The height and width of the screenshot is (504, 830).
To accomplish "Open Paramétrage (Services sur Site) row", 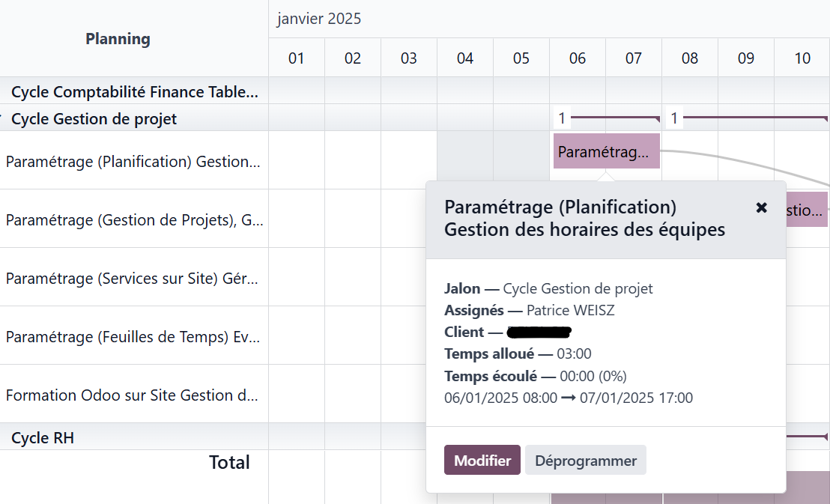I will [x=134, y=277].
